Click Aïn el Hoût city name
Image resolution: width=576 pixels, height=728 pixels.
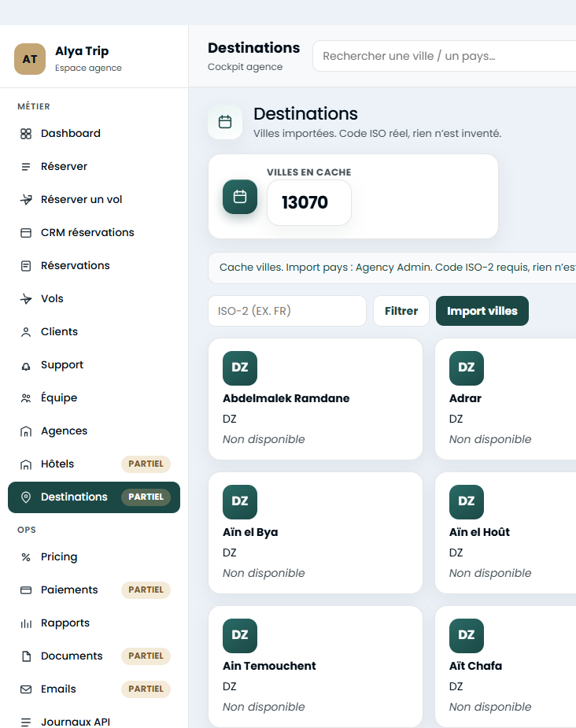point(479,532)
